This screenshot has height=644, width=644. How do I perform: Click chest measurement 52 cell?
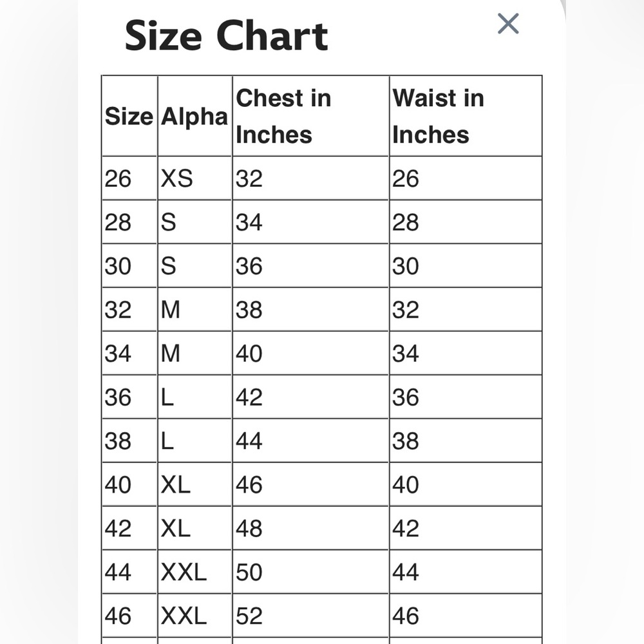click(x=310, y=616)
